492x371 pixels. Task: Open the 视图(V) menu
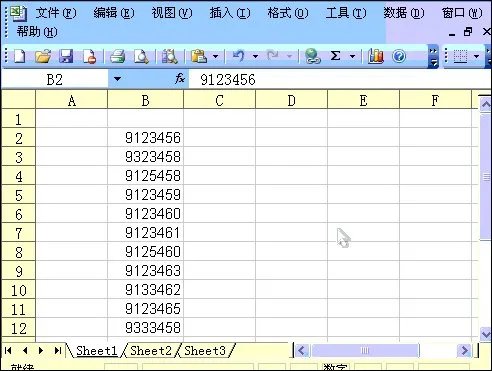coord(172,13)
